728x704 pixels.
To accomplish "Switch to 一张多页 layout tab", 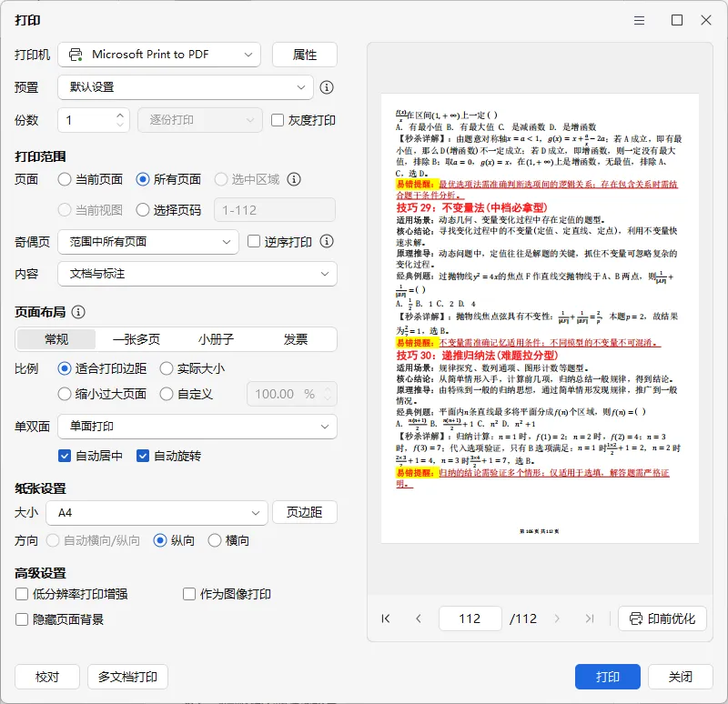I will (x=136, y=339).
